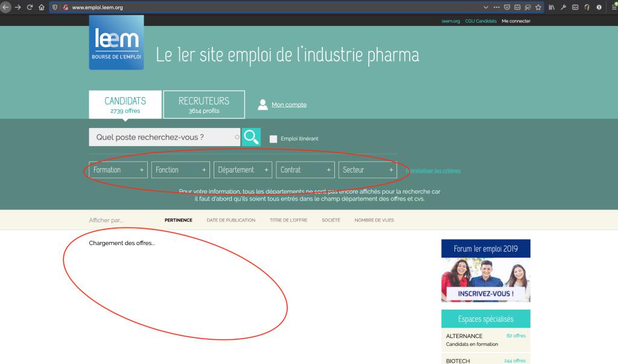Expand the Secteur filter
618x364 pixels.
tap(367, 170)
